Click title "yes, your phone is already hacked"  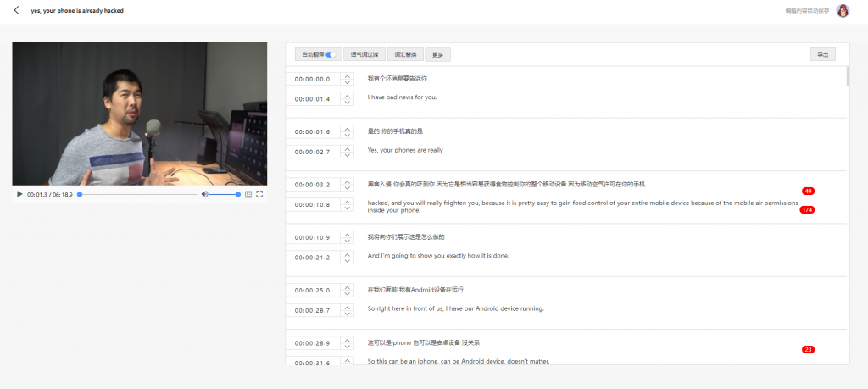77,10
